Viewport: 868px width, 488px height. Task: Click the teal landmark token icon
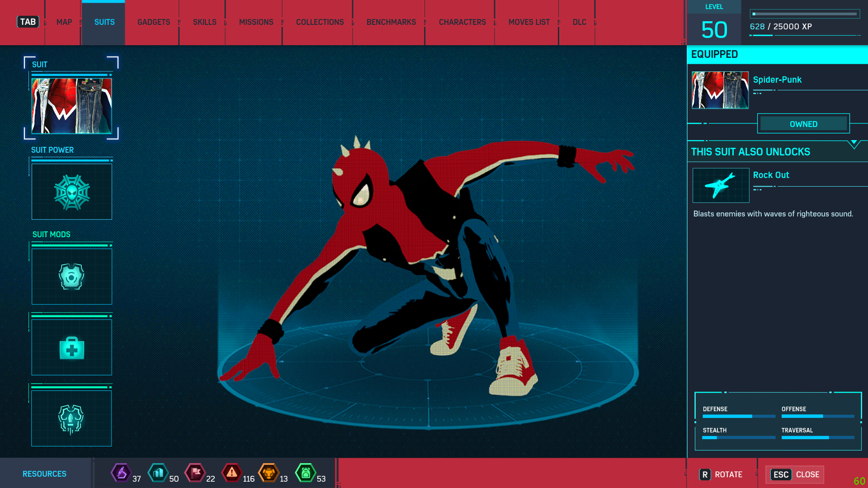(x=158, y=473)
